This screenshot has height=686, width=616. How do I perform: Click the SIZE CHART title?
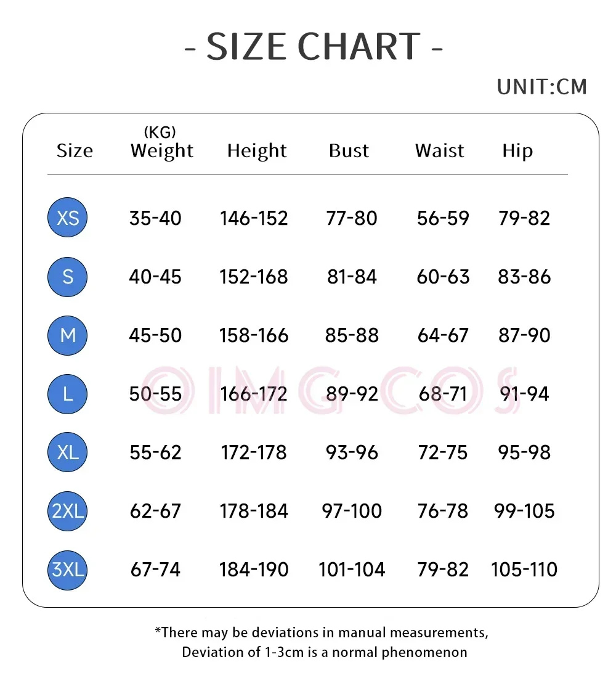click(314, 46)
